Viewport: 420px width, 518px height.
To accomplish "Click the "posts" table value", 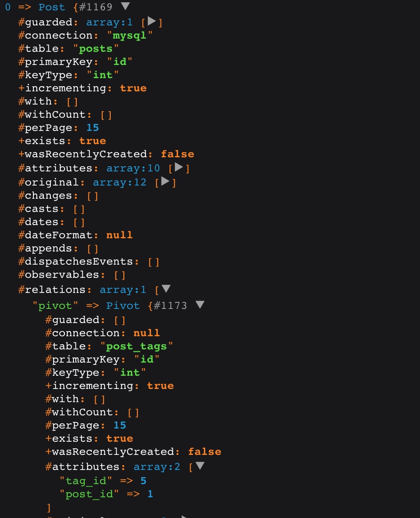I will point(96,49).
